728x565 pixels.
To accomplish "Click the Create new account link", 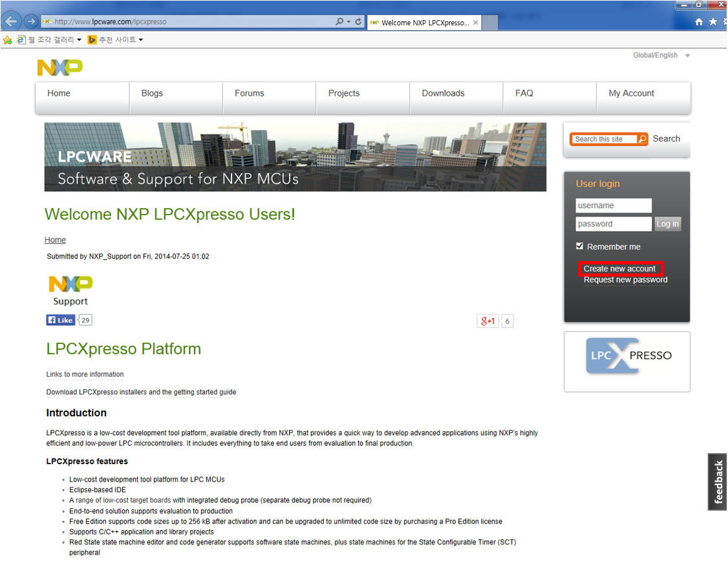I will coord(620,269).
